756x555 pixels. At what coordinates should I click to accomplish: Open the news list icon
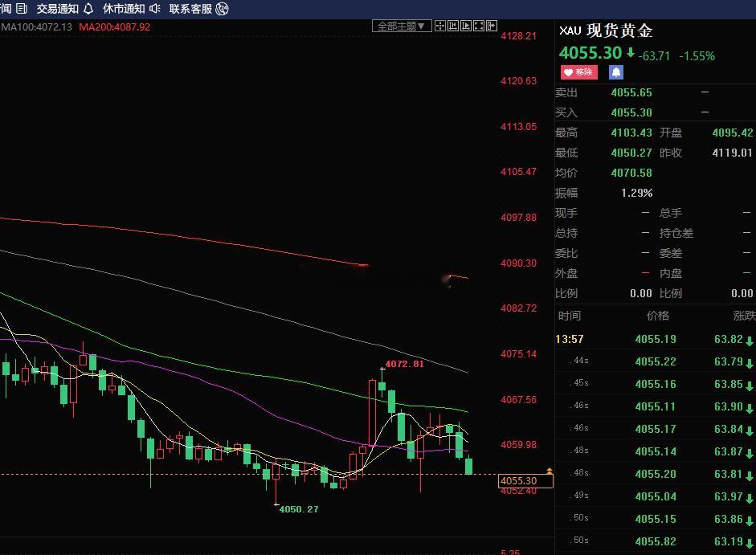point(21,9)
